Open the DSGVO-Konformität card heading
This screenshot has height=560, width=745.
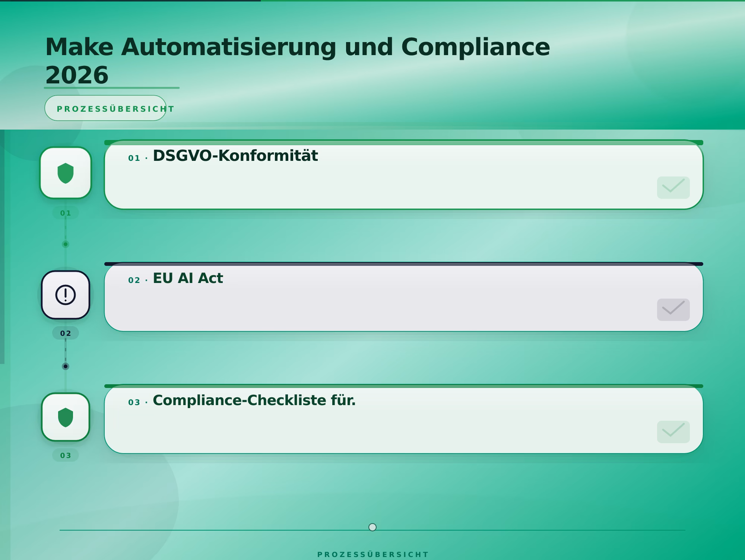point(235,156)
